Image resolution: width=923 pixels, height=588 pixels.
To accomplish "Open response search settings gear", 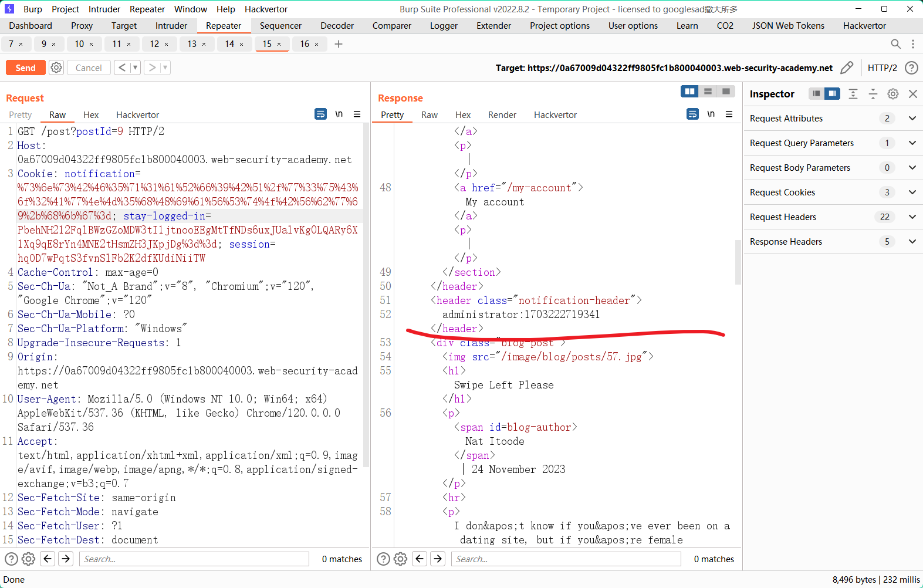I will 401,559.
